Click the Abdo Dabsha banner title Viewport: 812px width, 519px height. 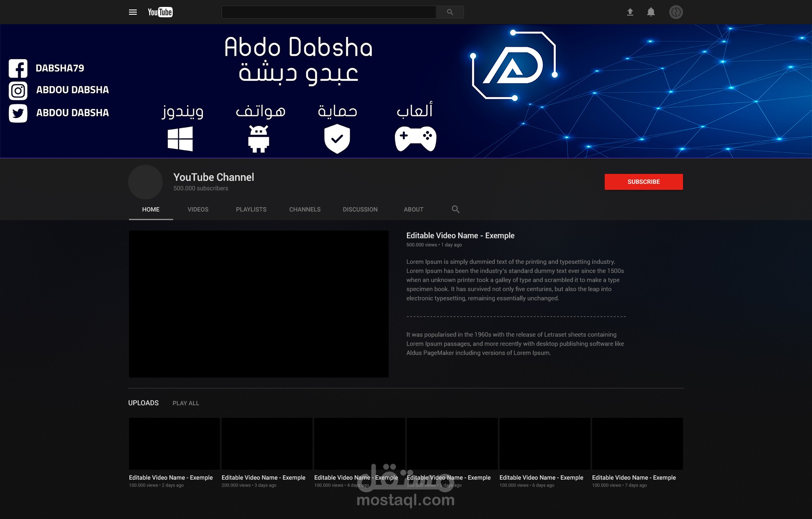pyautogui.click(x=298, y=48)
